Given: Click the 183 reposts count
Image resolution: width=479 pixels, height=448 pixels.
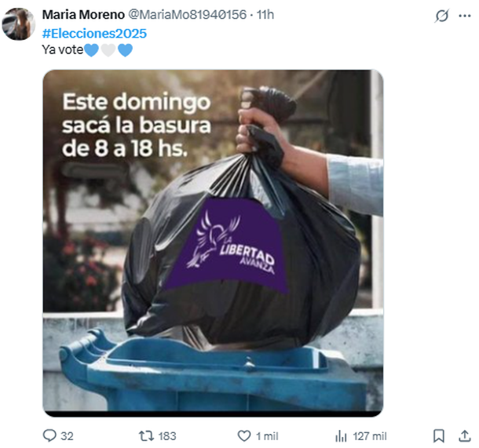Looking at the screenshot, I should tap(167, 436).
